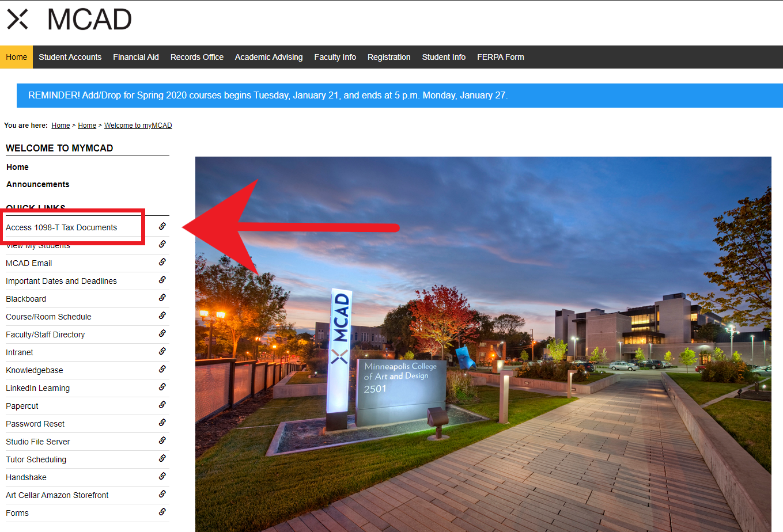The image size is (783, 532).
Task: Click the link icon next to Blackboard
Action: pyautogui.click(x=162, y=298)
